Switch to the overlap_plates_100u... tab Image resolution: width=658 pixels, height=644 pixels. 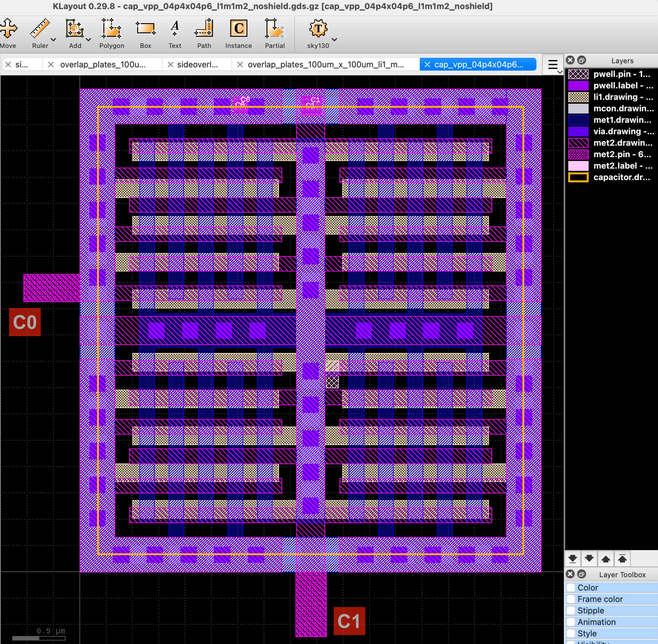(103, 64)
